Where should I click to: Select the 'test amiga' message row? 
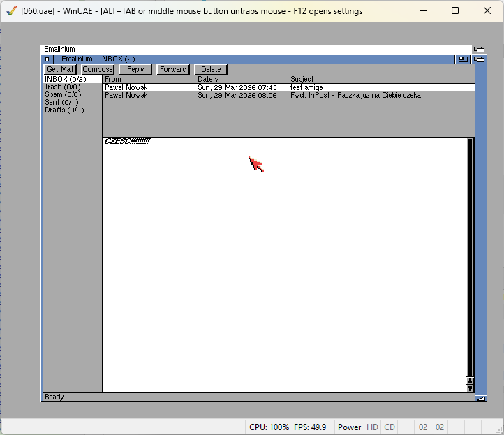[x=288, y=87]
